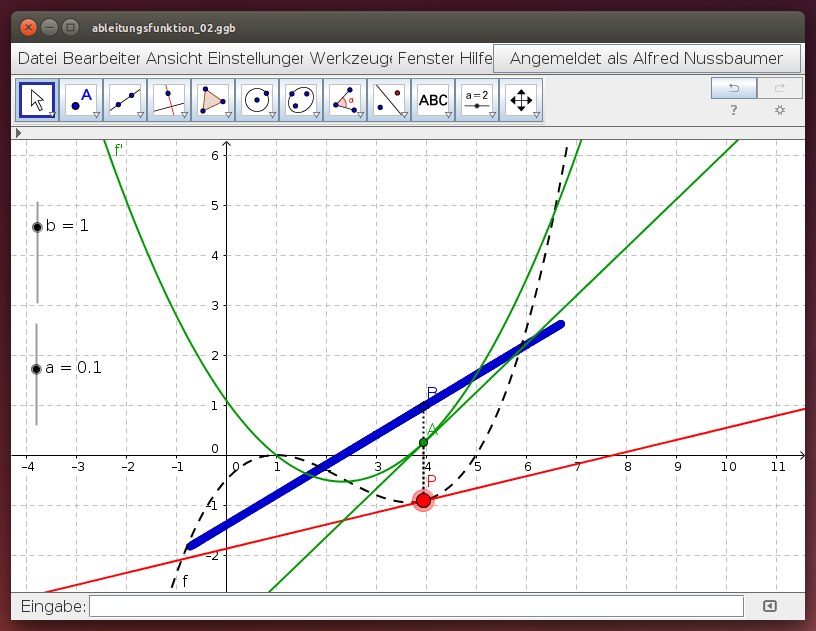The image size is (816, 631).
Task: Click the undo arrow button
Action: pos(734,88)
